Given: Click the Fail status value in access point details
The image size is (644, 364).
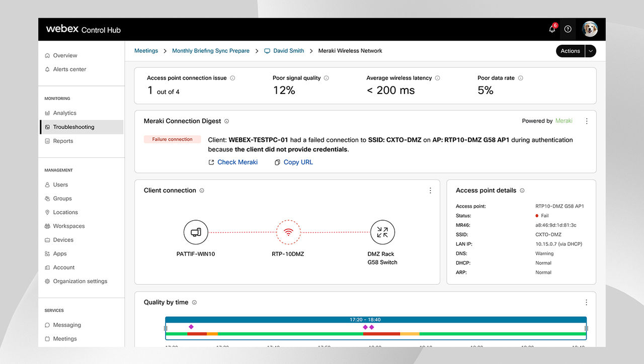Looking at the screenshot, I should 542,216.
